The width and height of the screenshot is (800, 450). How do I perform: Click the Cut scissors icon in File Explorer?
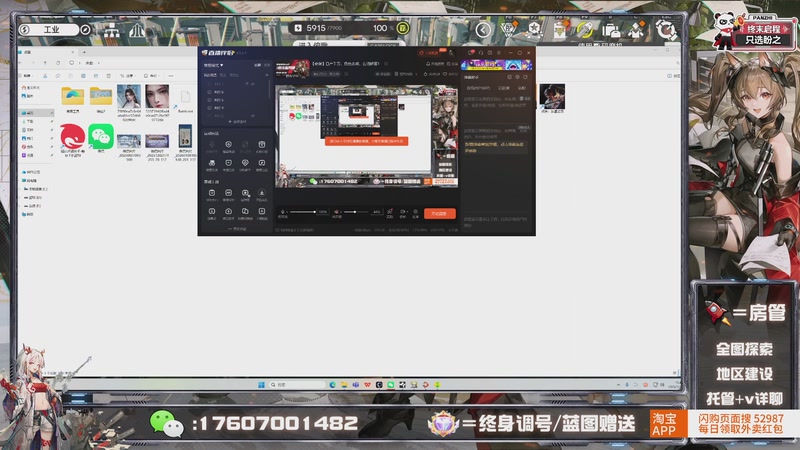pyautogui.click(x=45, y=76)
